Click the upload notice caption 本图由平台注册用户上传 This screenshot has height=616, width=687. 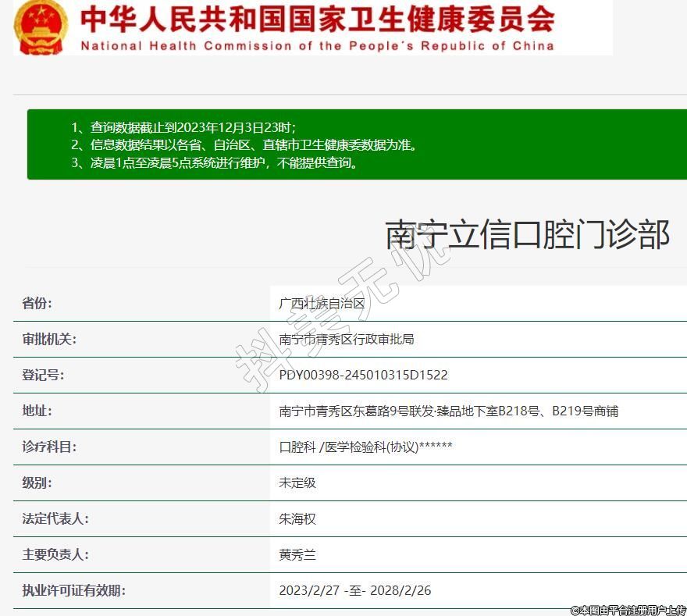pyautogui.click(x=628, y=609)
